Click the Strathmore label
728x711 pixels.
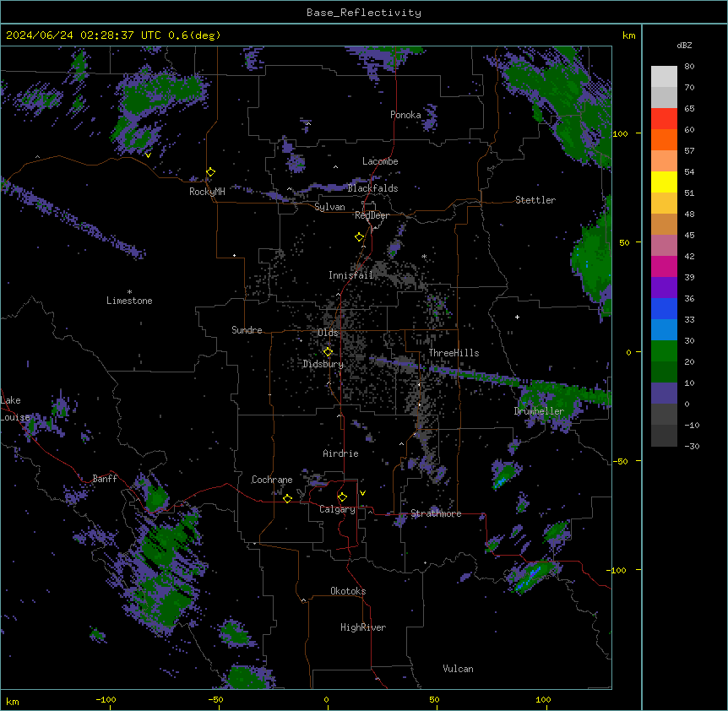click(436, 513)
